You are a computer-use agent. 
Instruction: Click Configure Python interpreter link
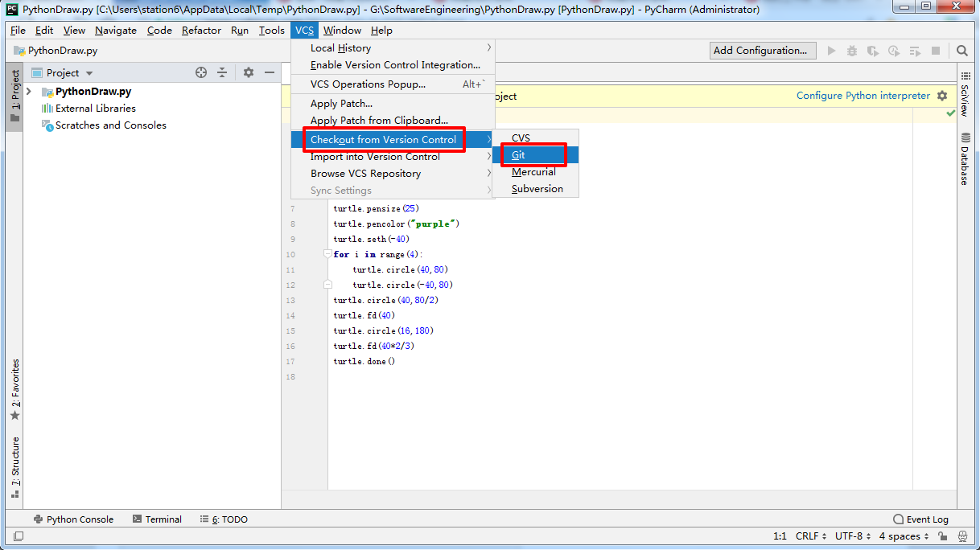point(863,96)
